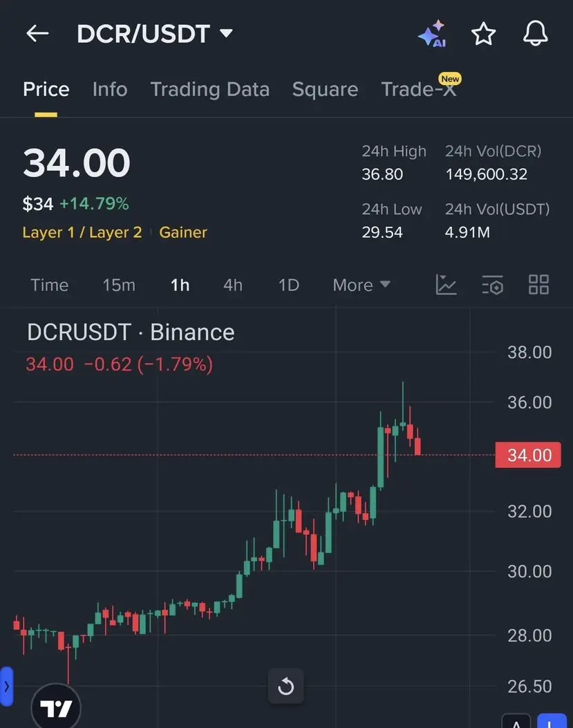Open the Trade-X tab
Image resolution: width=573 pixels, height=728 pixels.
point(419,89)
